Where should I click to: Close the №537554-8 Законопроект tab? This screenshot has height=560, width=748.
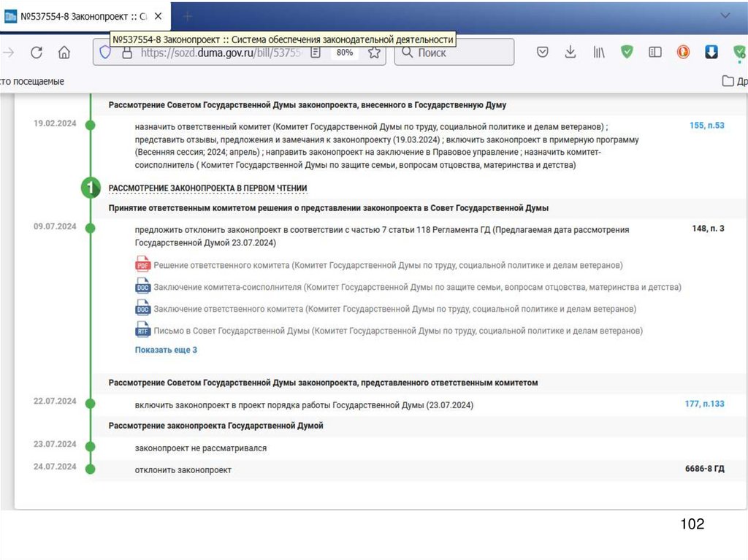[158, 16]
